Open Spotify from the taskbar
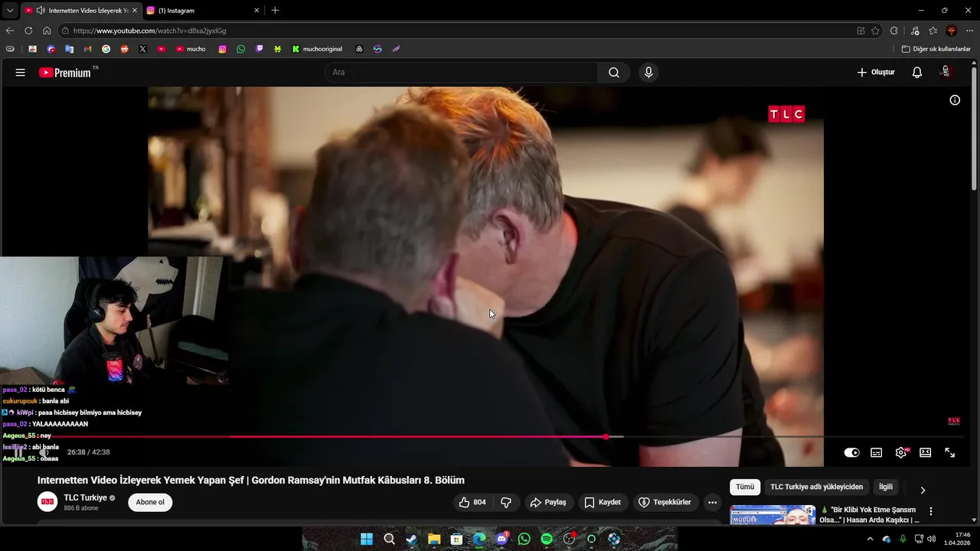 [547, 539]
